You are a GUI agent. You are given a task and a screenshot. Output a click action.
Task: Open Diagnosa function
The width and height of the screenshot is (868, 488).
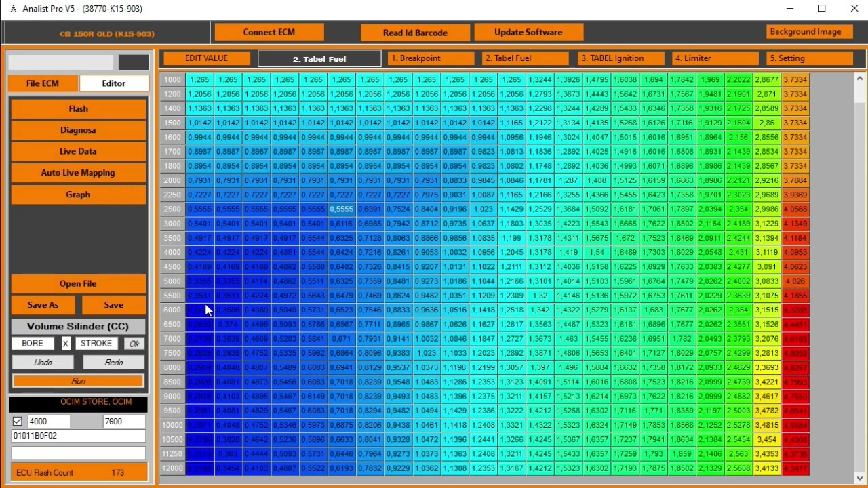click(x=79, y=130)
